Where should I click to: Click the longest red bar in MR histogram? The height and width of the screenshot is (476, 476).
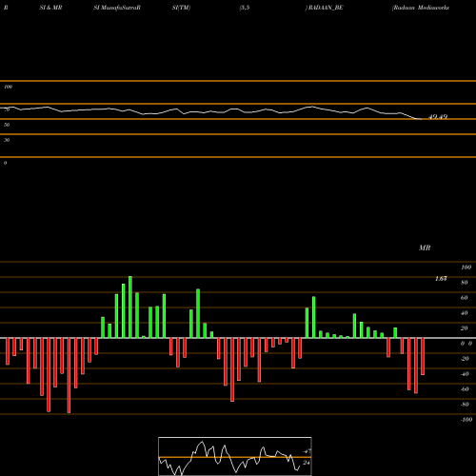(69, 375)
